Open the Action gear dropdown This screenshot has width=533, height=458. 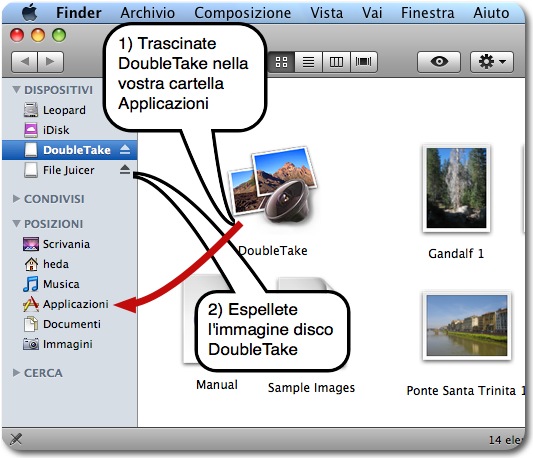[x=492, y=62]
